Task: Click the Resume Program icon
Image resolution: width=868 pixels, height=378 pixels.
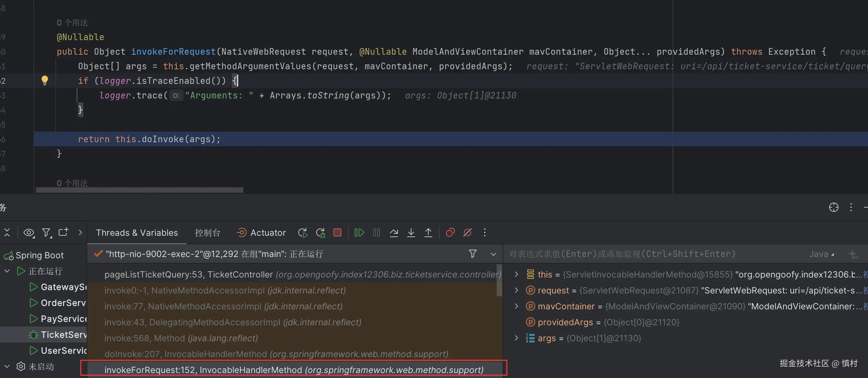Action: (x=359, y=232)
